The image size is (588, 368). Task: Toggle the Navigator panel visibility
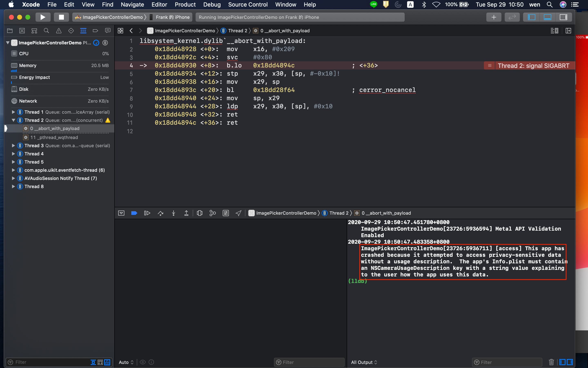click(x=531, y=17)
